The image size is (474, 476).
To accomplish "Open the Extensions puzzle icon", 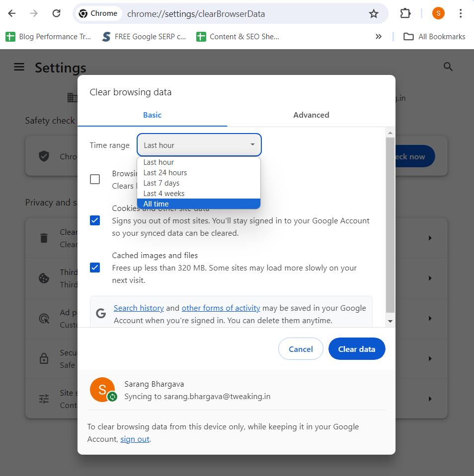I will [x=405, y=13].
